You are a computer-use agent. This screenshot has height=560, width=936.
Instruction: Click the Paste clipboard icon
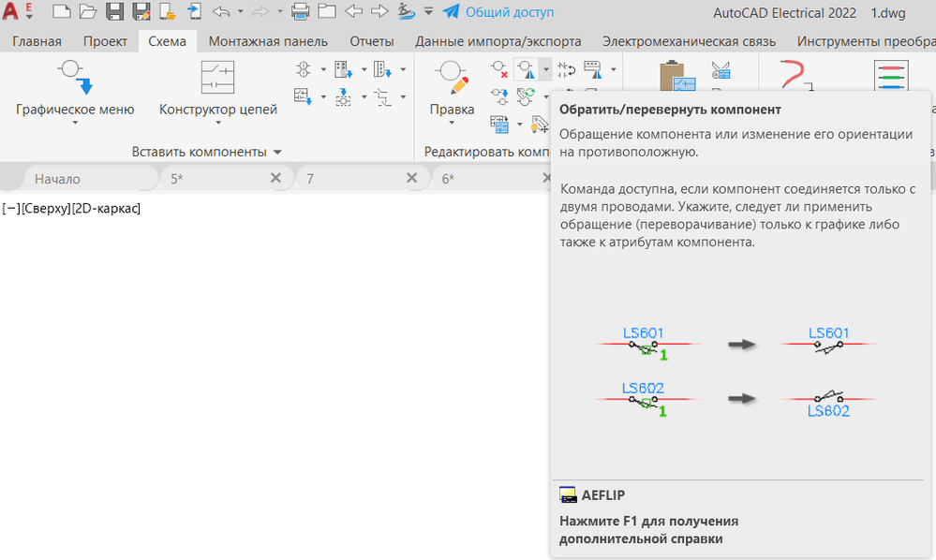[677, 76]
